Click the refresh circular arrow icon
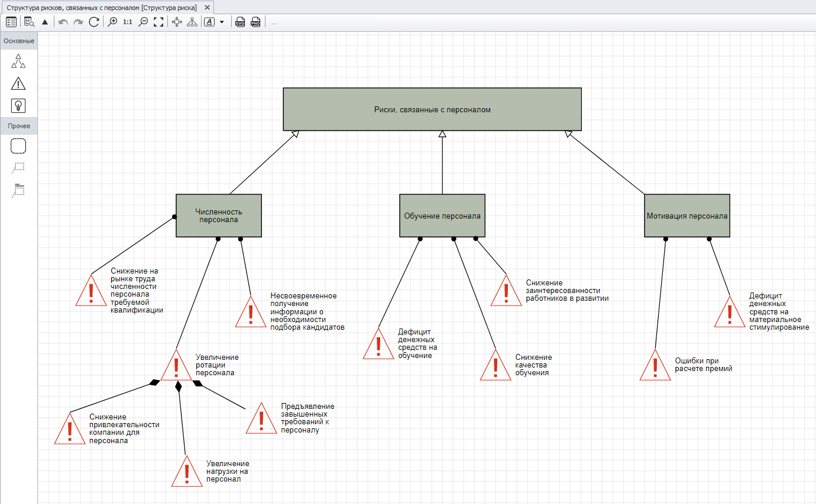Viewport: 816px width, 504px height. click(x=93, y=22)
